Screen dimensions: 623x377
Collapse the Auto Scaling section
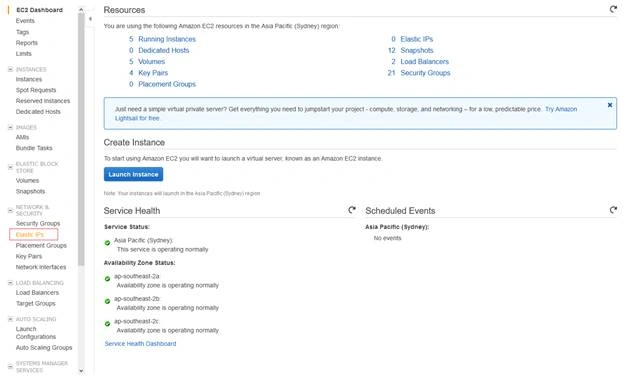(x=10, y=319)
